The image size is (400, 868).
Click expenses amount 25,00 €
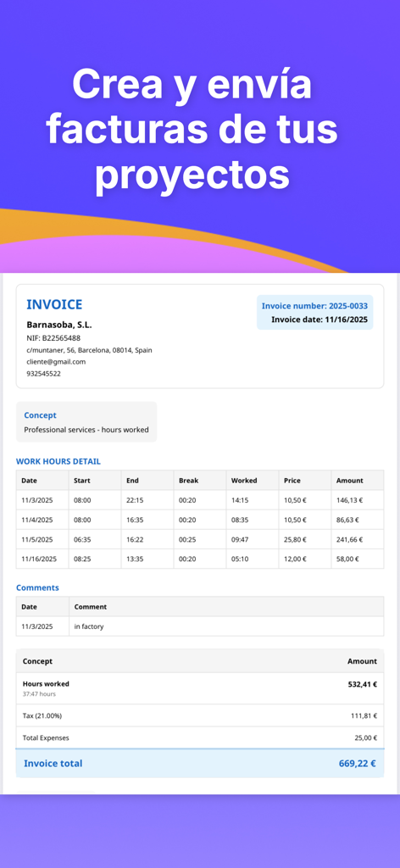[366, 738]
